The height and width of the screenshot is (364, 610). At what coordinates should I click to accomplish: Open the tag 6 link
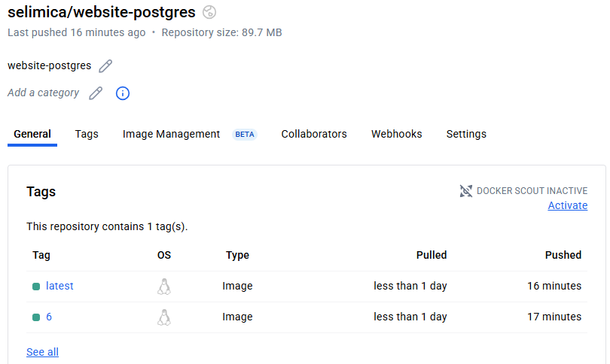pyautogui.click(x=49, y=317)
